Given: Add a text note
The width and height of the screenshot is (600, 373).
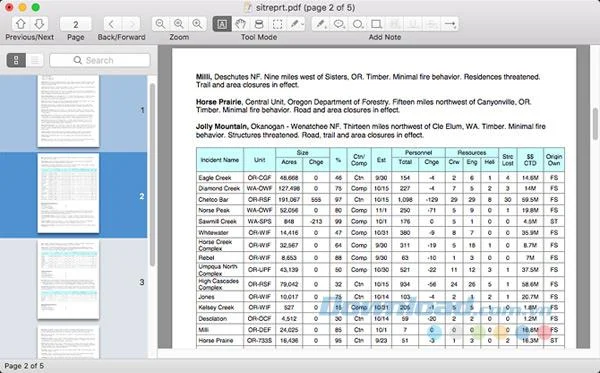Looking at the screenshot, I should (x=320, y=24).
